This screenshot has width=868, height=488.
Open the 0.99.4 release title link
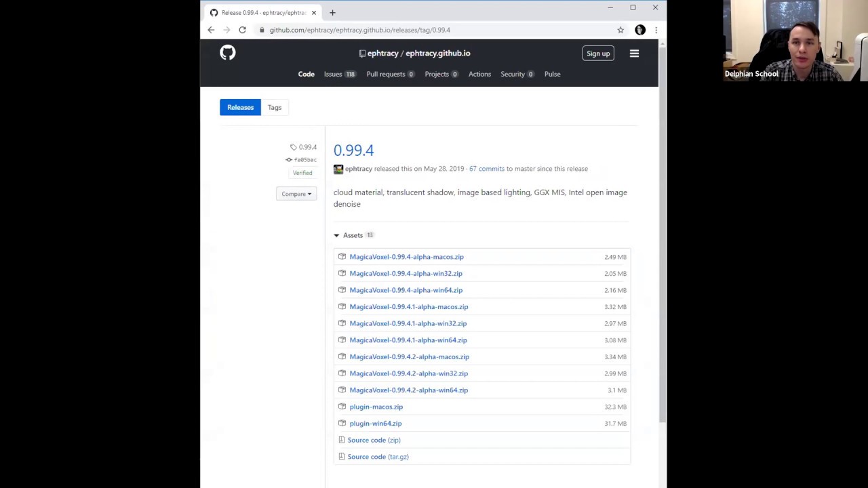[353, 150]
